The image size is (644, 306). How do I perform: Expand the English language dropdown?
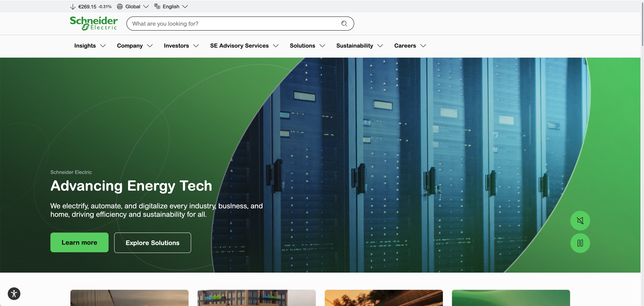[185, 6]
